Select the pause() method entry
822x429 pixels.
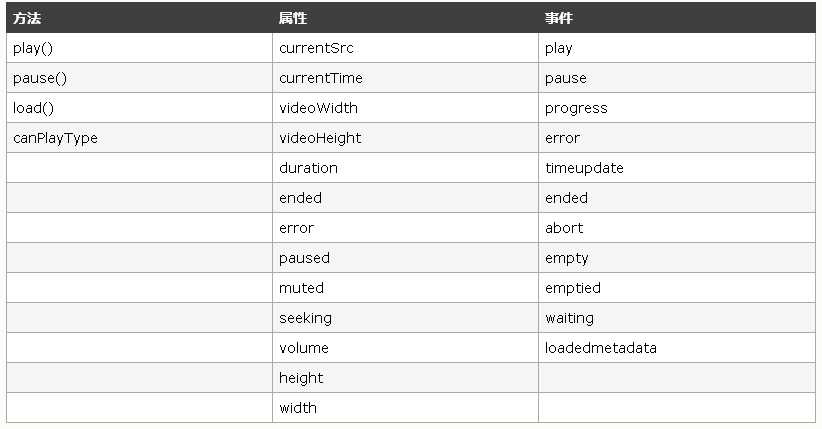(139, 78)
